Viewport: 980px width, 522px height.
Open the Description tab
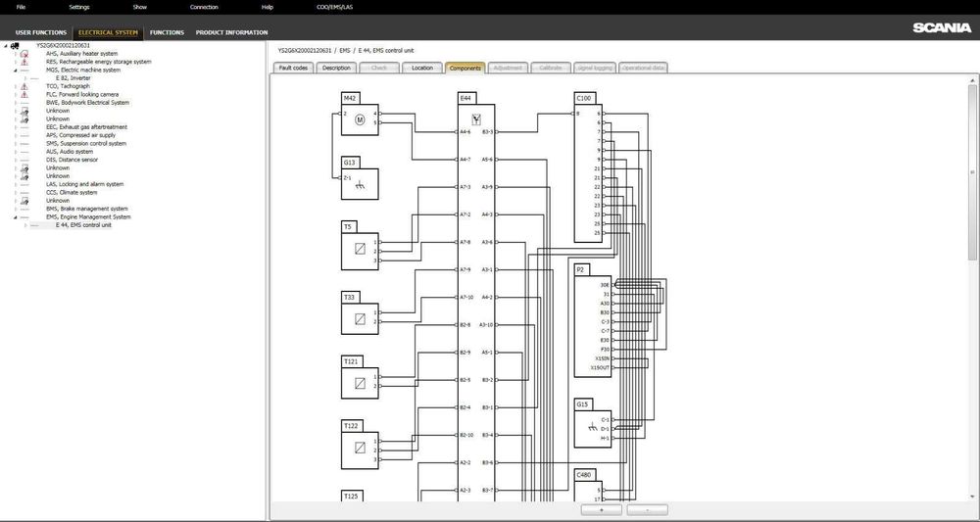point(336,68)
